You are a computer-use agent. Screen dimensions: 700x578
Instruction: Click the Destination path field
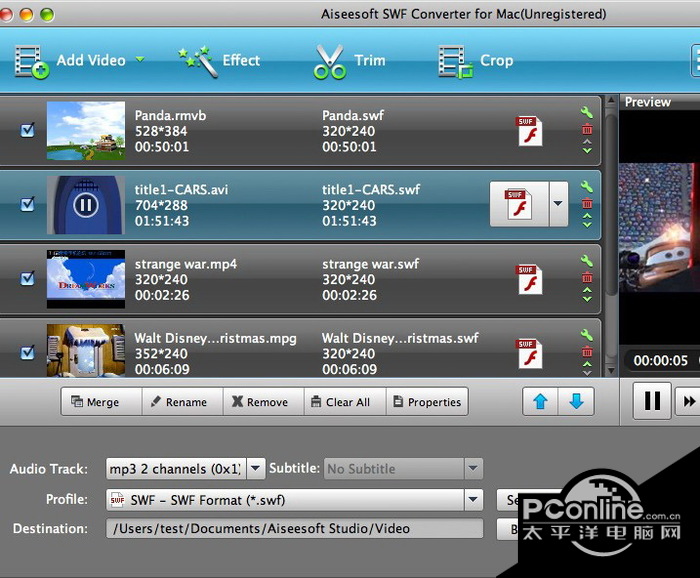pos(294,528)
